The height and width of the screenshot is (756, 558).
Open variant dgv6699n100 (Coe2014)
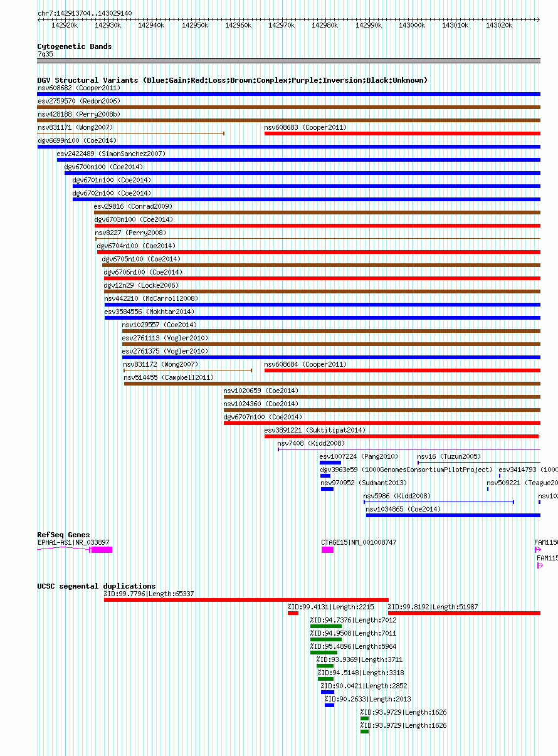(76, 140)
